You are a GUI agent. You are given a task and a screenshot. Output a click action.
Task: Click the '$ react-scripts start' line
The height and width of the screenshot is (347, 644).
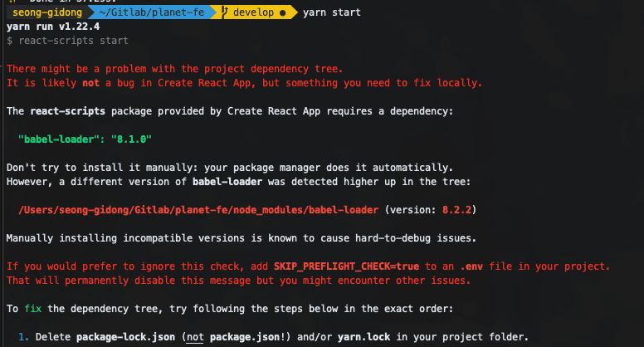67,41
